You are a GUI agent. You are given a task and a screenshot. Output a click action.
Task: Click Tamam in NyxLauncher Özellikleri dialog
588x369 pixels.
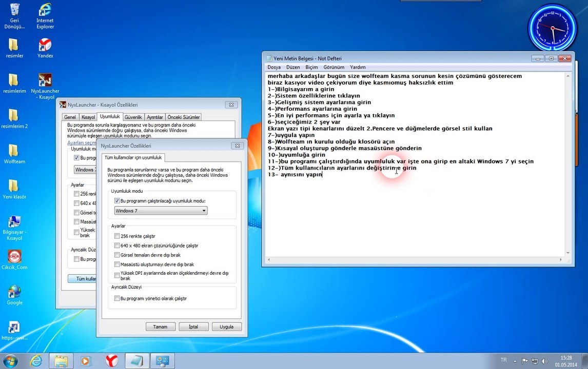[160, 326]
